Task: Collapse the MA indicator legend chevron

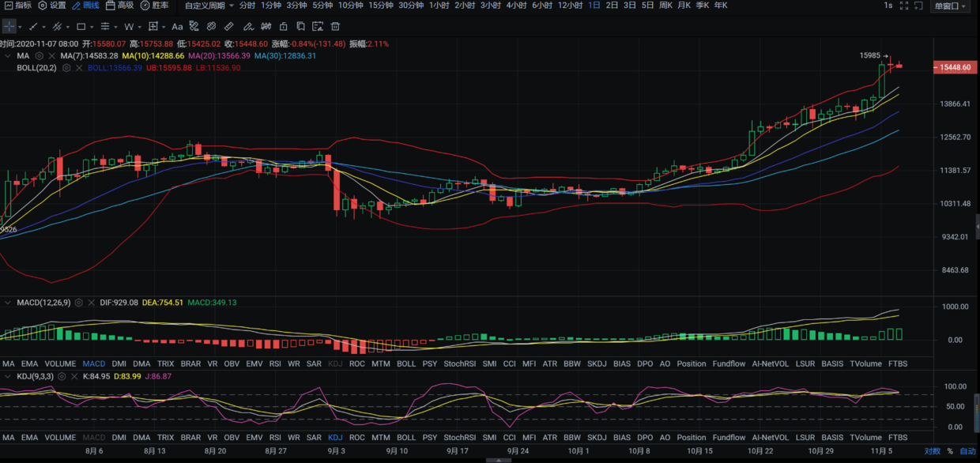Action: tap(8, 56)
